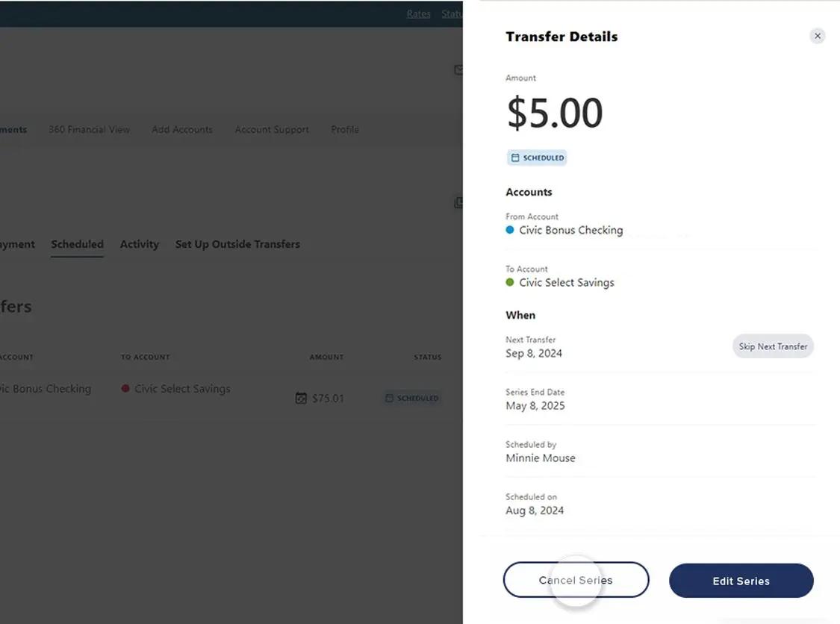Click the blue dot beside Civic Bonus Checking

point(511,230)
